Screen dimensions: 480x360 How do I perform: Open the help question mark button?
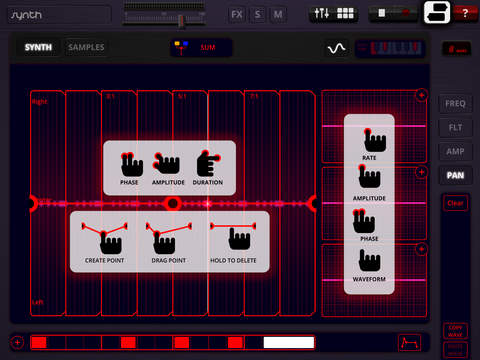click(465, 13)
